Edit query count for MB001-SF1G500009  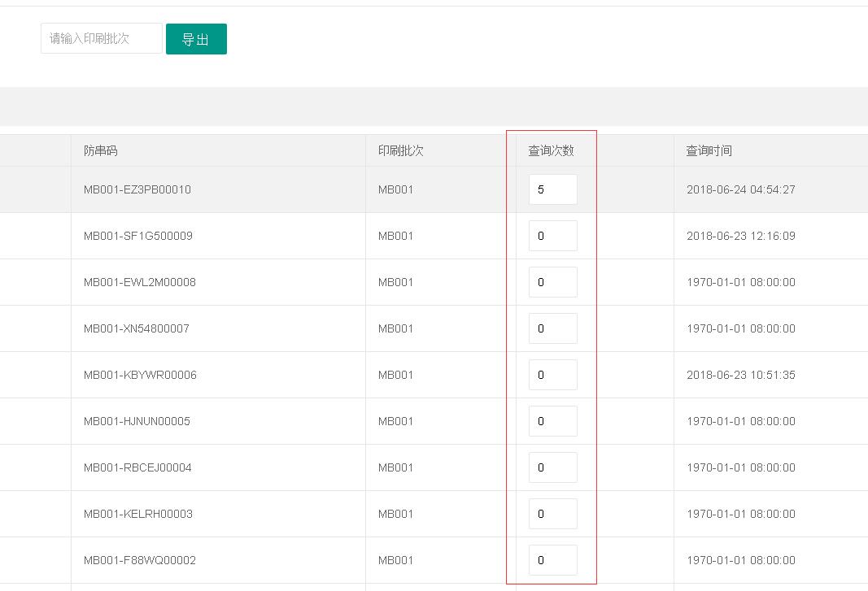click(553, 236)
